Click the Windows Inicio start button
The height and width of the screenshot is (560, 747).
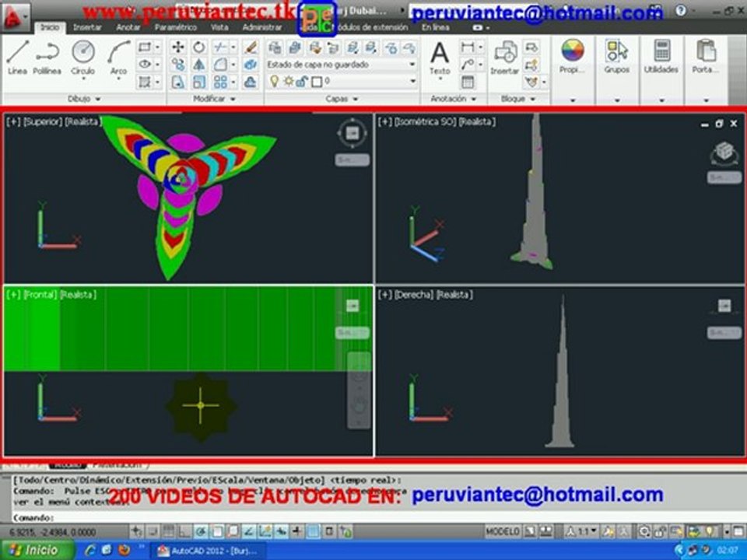pyautogui.click(x=37, y=550)
